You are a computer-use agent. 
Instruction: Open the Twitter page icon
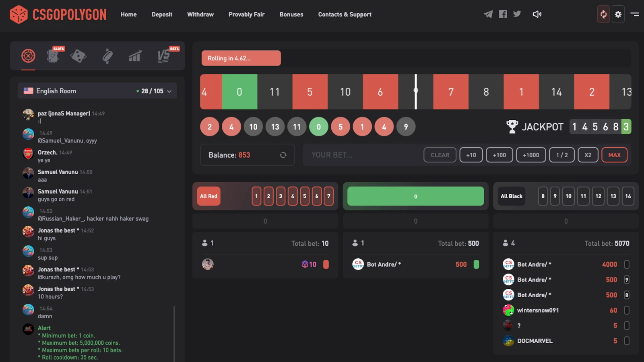(517, 14)
